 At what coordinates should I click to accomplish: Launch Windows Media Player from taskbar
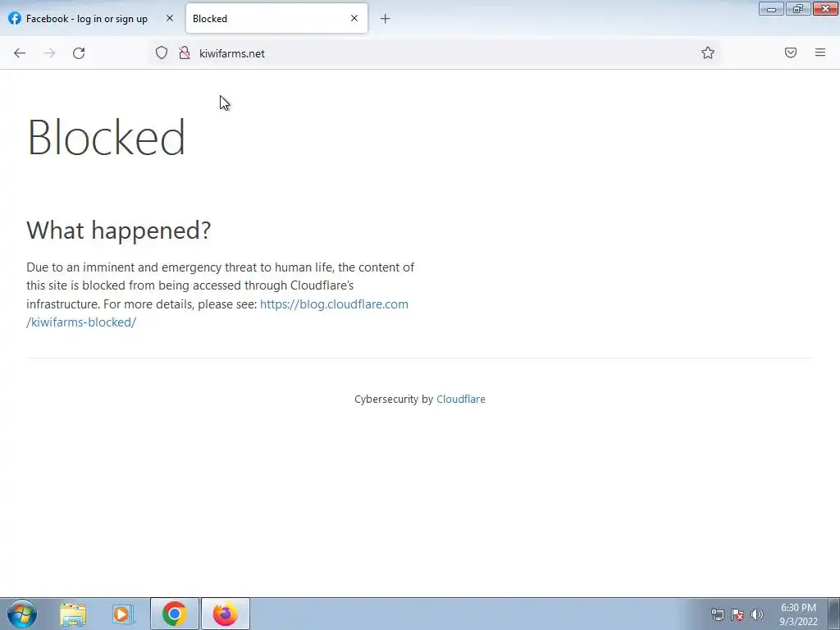pyautogui.click(x=123, y=614)
